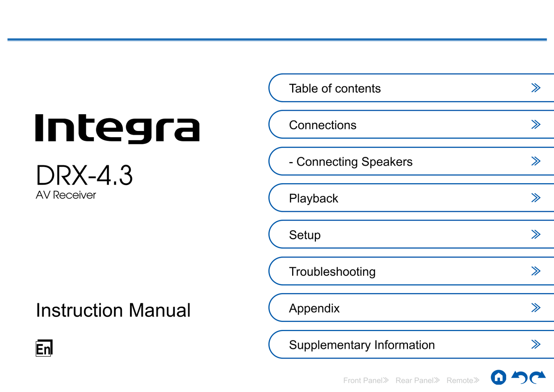The height and width of the screenshot is (392, 554).
Task: Click the Integra logo
Action: click(117, 129)
